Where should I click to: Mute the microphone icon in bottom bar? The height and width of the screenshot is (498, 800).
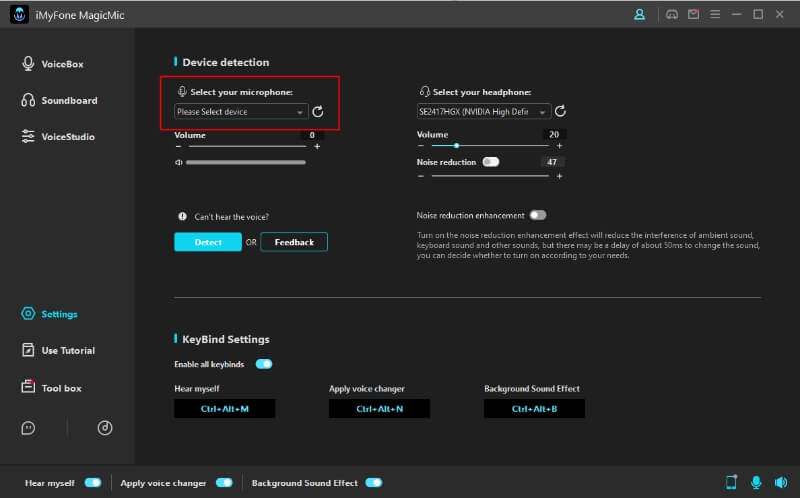click(756, 482)
